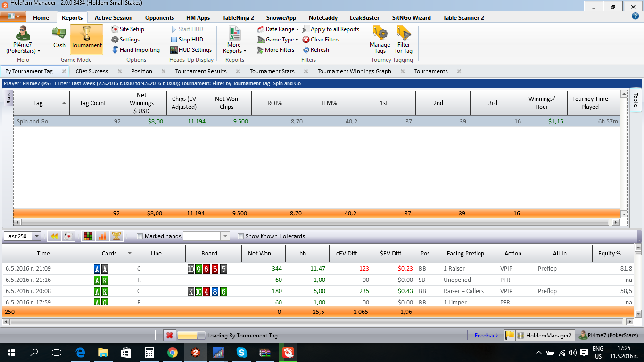Click the yellow rewind arrows hand replay icon
The height and width of the screenshot is (362, 644).
tap(54, 236)
